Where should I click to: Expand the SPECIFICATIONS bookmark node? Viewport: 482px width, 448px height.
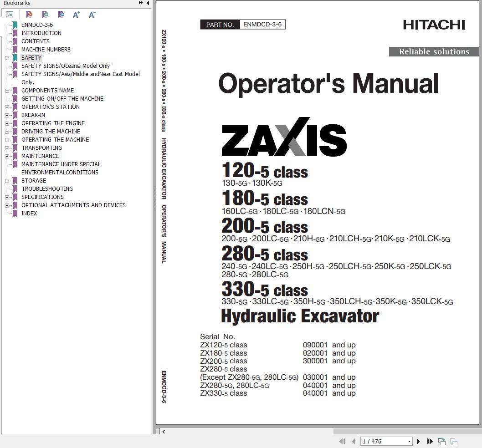coord(7,197)
